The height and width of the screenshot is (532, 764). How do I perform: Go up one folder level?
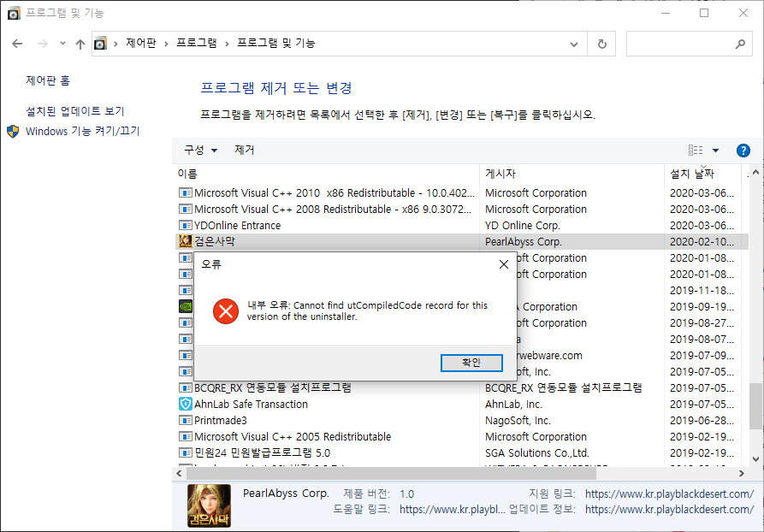[80, 44]
